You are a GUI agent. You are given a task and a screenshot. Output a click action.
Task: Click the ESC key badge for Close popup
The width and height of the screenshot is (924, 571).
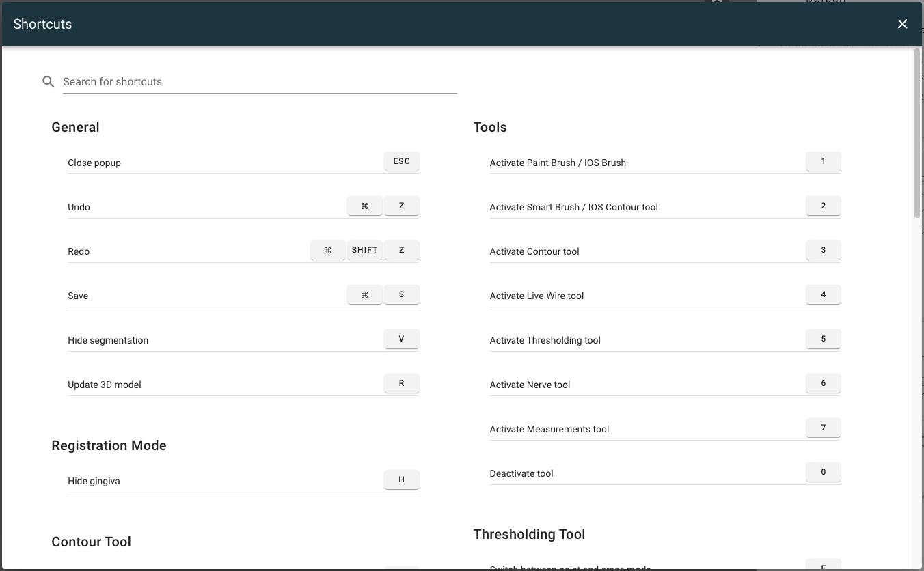[401, 162]
